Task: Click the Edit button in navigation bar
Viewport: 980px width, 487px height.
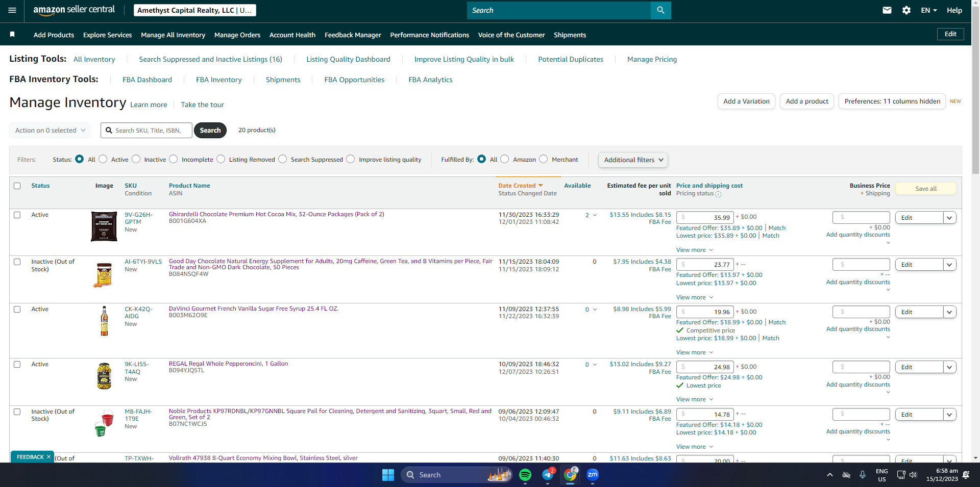Action: coord(950,34)
